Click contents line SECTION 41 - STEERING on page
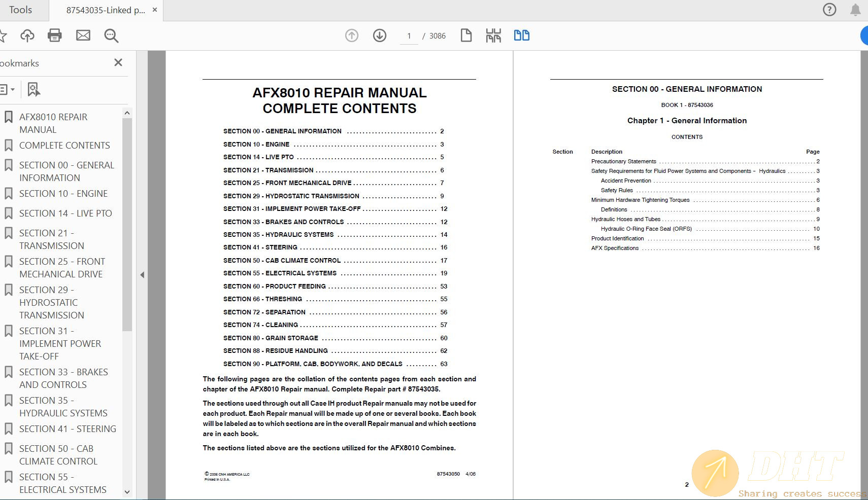Image resolution: width=868 pixels, height=500 pixels. click(336, 247)
